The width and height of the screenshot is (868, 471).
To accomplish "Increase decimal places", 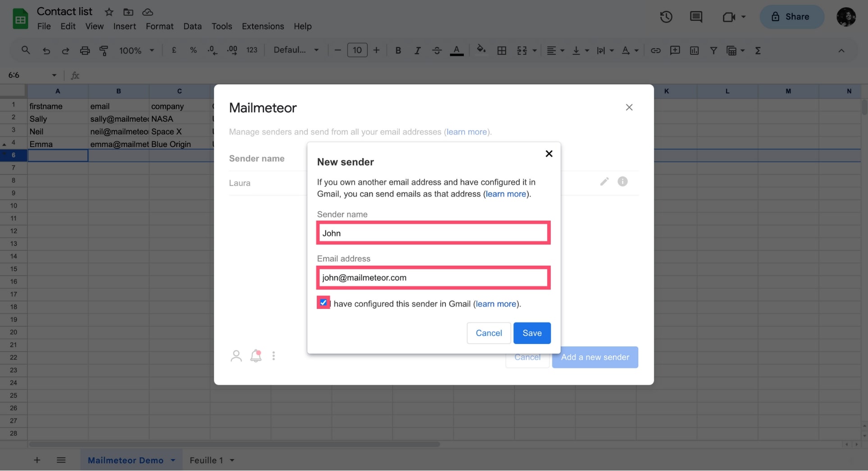I will 232,50.
